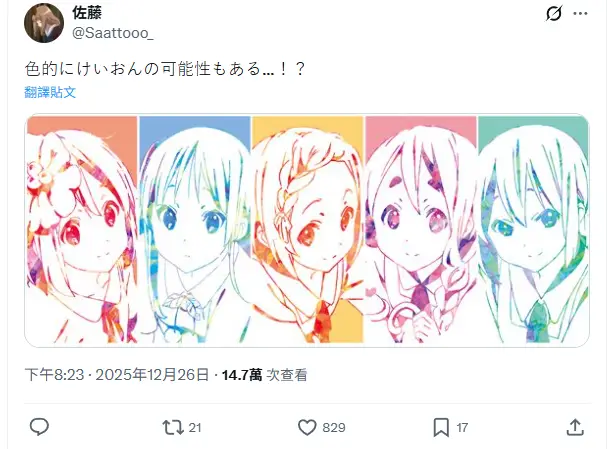The image size is (607, 449).
Task: Like the post with the heart icon
Action: point(307,427)
